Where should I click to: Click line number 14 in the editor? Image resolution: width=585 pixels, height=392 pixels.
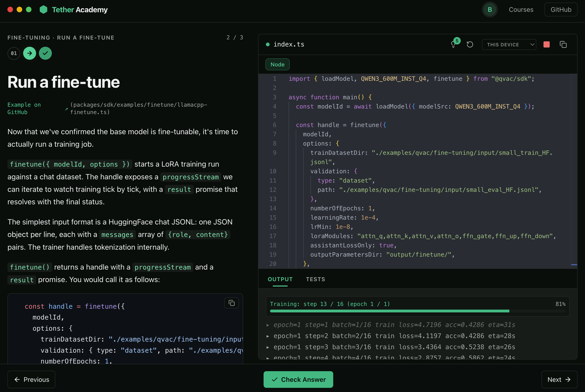(273, 208)
